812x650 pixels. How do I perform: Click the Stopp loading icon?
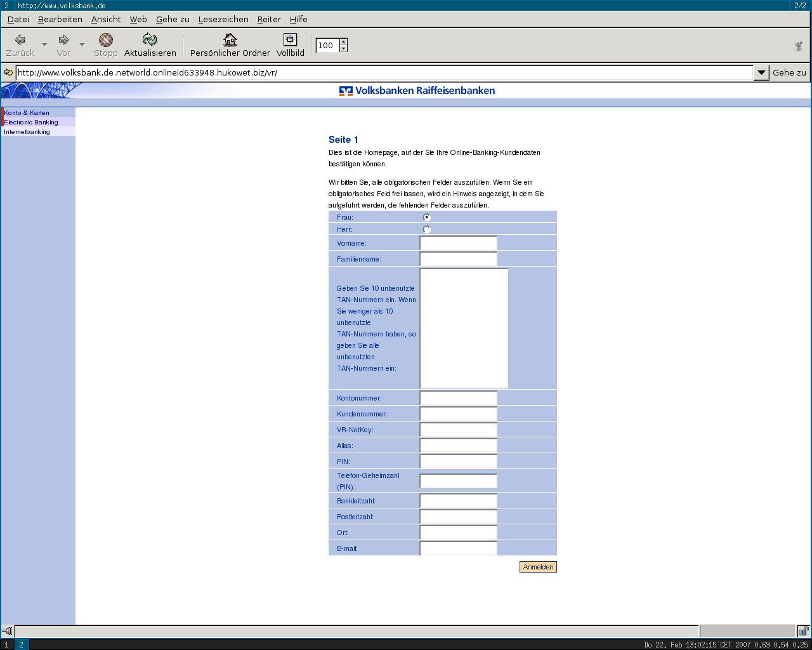[106, 40]
